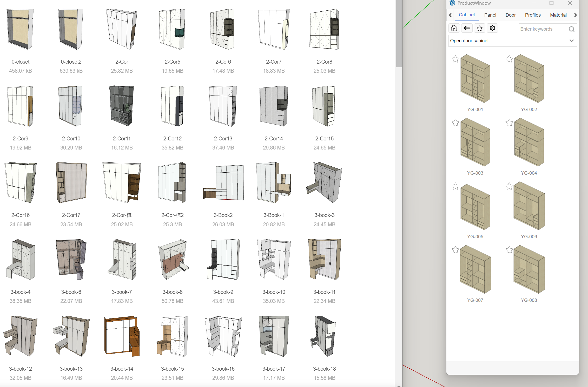The height and width of the screenshot is (387, 588).
Task: Open settings via the gear icon
Action: pos(492,28)
